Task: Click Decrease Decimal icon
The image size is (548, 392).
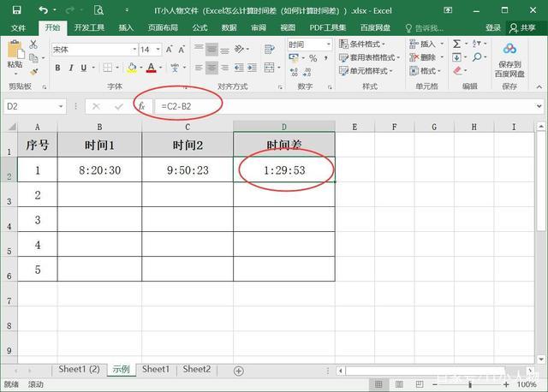Action: pos(307,72)
